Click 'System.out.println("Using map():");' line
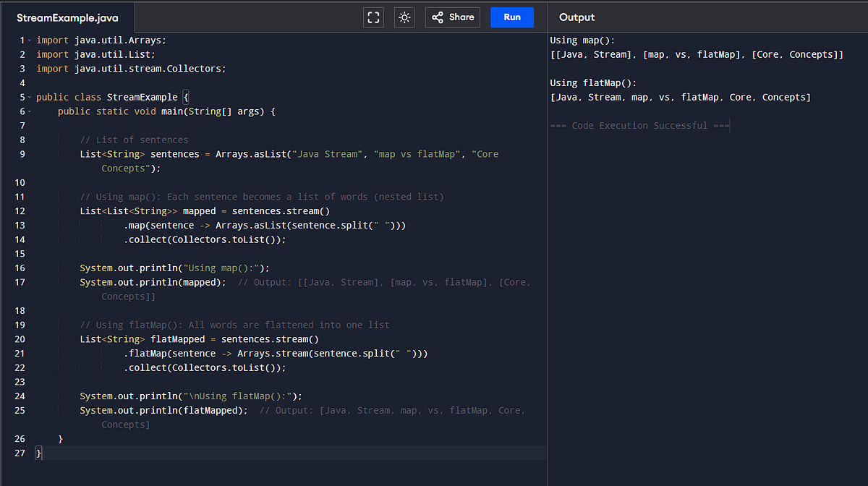This screenshot has width=868, height=486. [x=174, y=268]
